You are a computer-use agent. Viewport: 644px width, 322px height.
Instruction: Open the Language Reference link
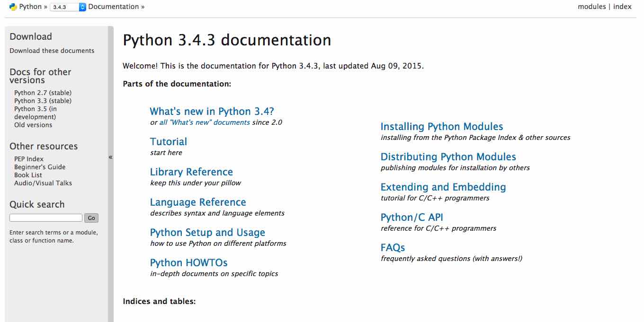click(198, 202)
